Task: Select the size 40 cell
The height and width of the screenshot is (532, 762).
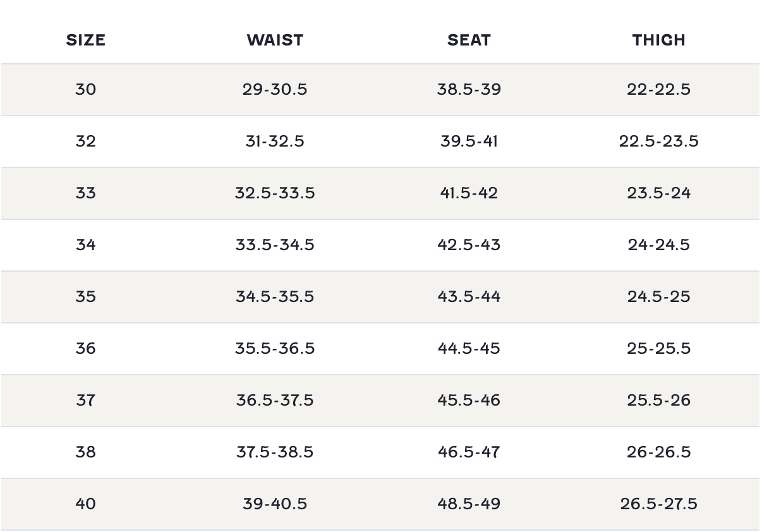Action: tap(85, 504)
